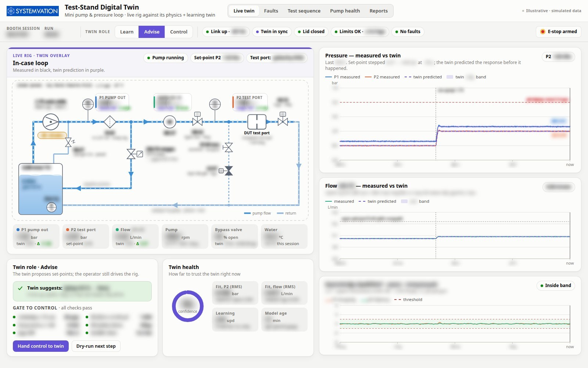Select the relief valve below the pump
The image size is (588, 368).
69,142
